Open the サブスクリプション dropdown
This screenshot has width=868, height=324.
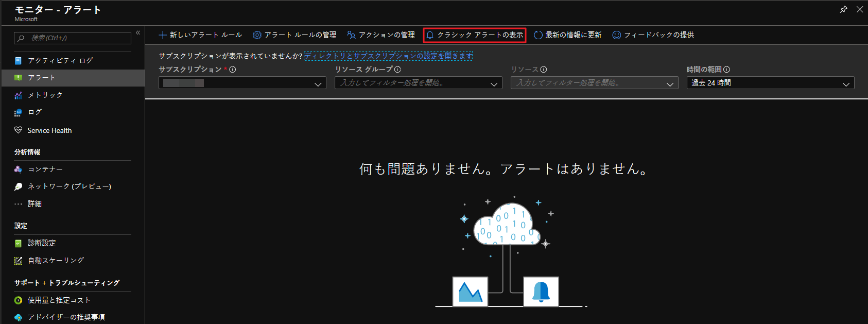242,83
